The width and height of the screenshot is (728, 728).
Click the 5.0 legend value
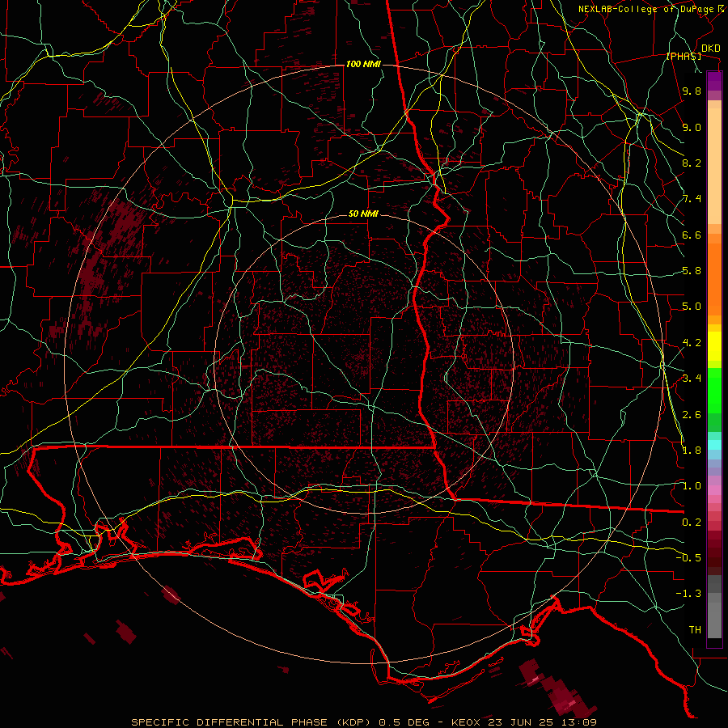692,307
